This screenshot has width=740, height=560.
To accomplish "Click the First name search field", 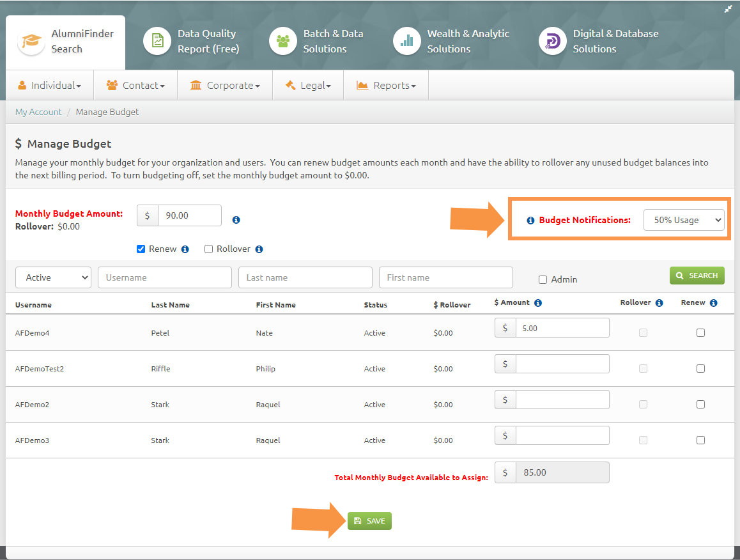I will (446, 277).
